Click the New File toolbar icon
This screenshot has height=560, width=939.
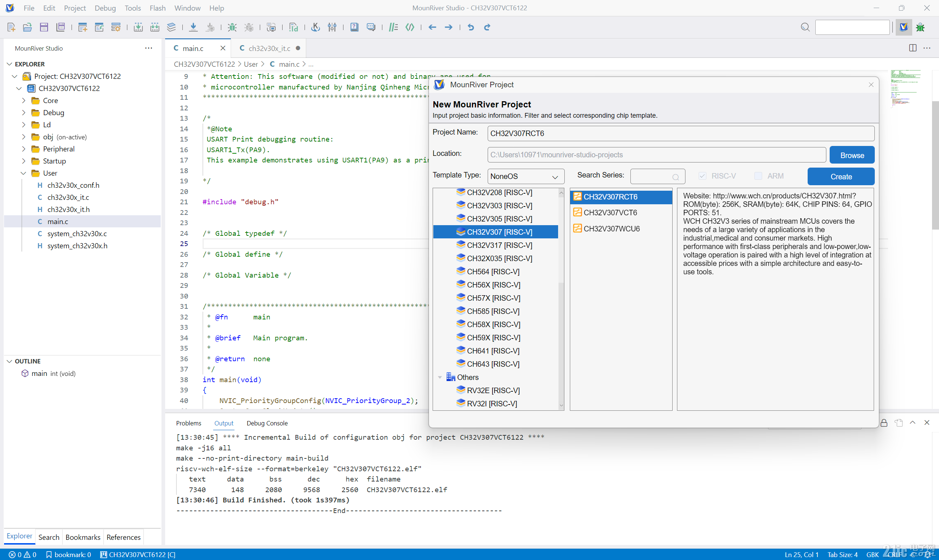coord(11,27)
